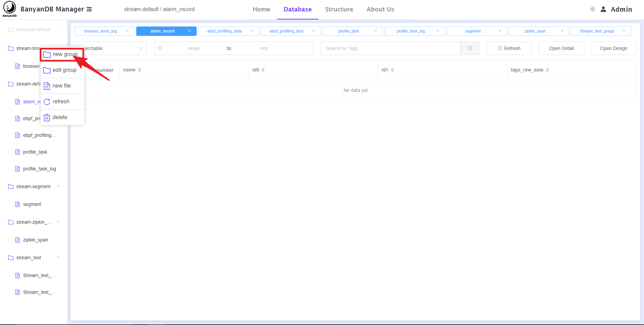Select zipkin_span in the sidebar tree
The width and height of the screenshot is (644, 325).
tap(36, 240)
